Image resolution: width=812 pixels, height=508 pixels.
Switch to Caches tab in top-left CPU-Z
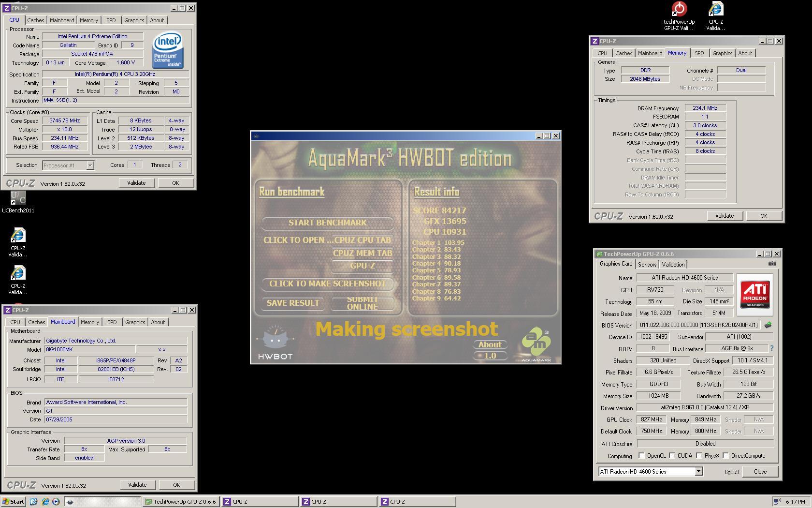coord(35,20)
